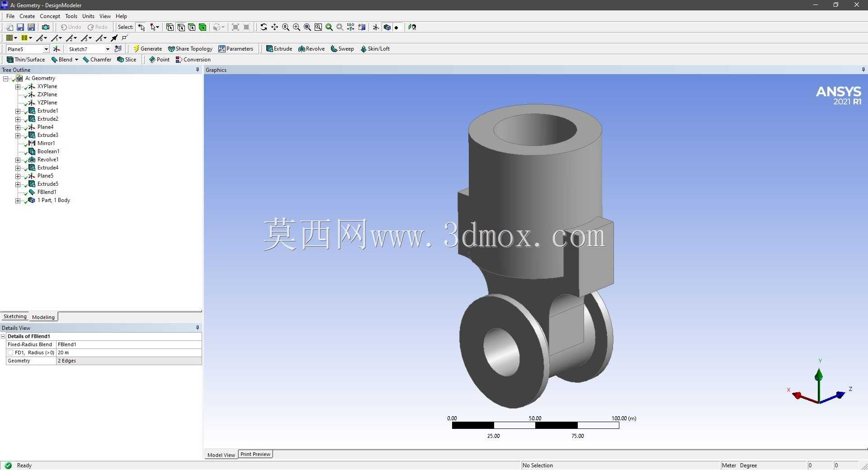The height and width of the screenshot is (470, 868).
Task: Click the Generate button
Action: (147, 49)
